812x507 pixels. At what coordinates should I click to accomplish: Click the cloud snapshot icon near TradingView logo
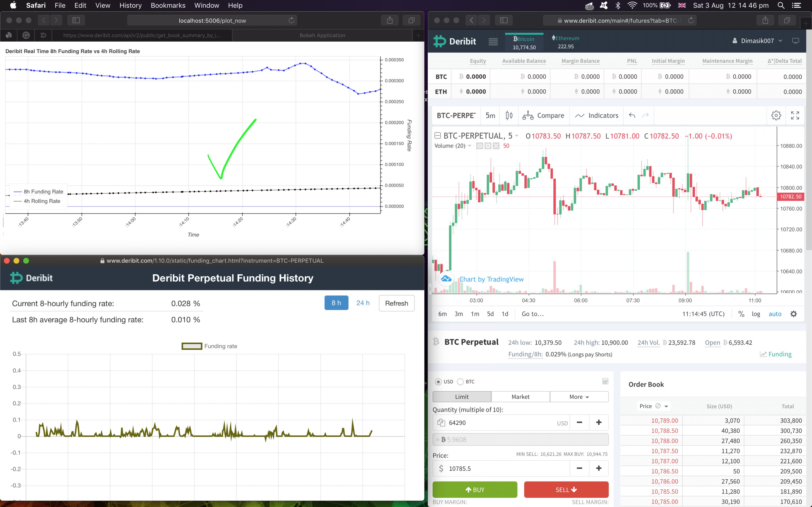(x=446, y=279)
